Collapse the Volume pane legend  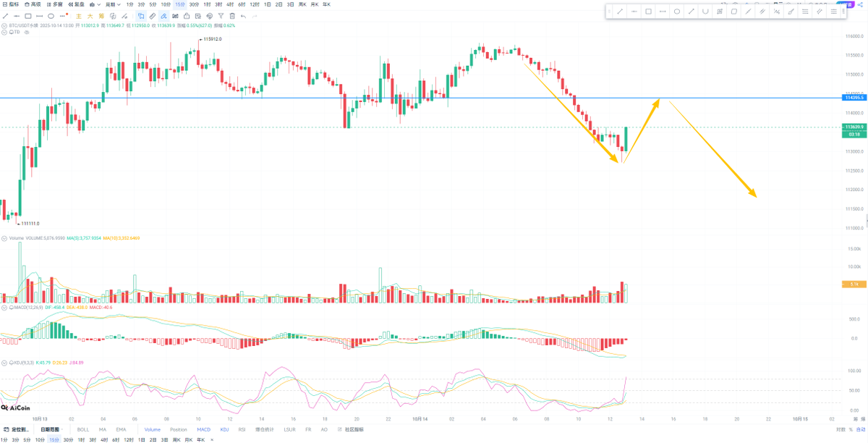[x=4, y=237]
